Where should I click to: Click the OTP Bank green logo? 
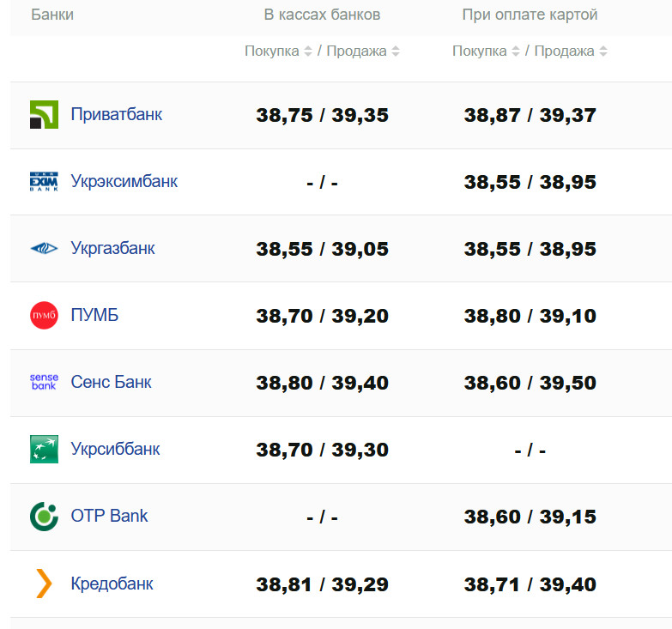click(44, 517)
